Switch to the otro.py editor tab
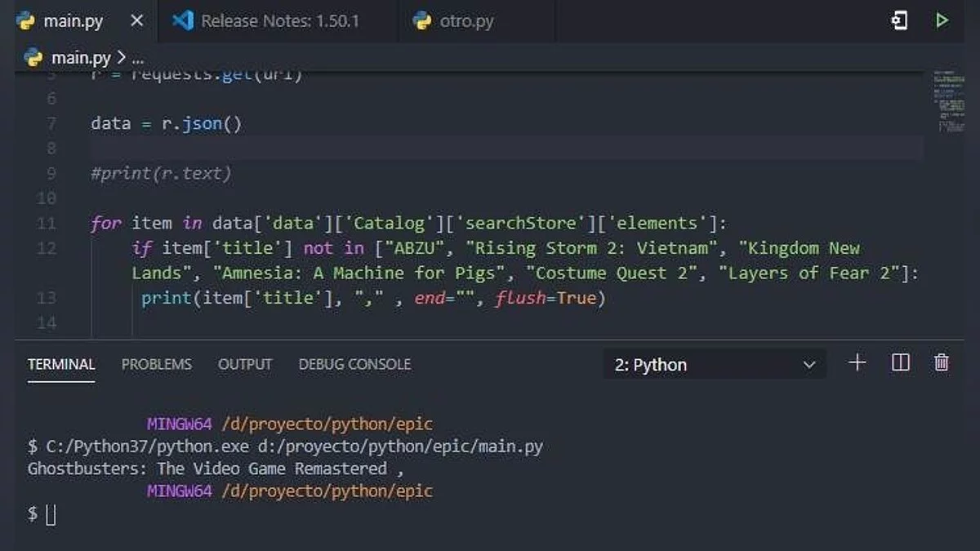Viewport: 980px width, 551px height. pos(465,21)
